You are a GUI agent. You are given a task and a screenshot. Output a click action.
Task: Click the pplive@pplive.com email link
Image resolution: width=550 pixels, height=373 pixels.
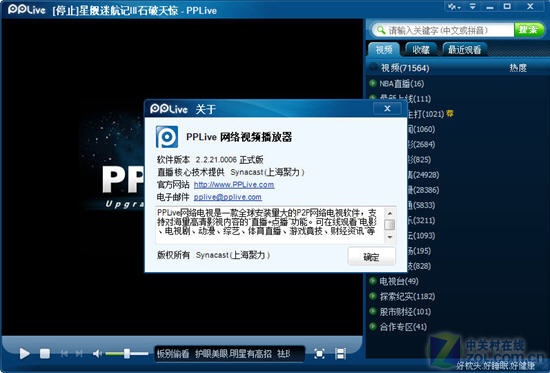228,197
